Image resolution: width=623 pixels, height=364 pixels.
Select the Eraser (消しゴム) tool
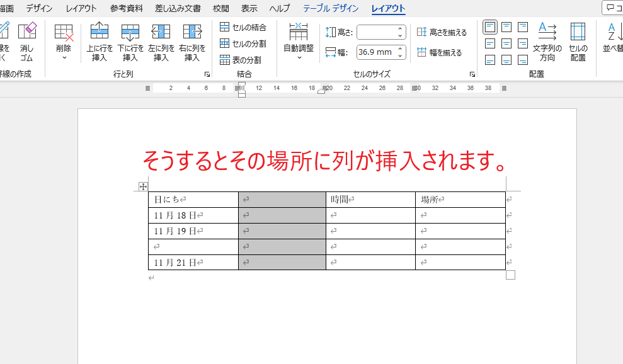(27, 42)
